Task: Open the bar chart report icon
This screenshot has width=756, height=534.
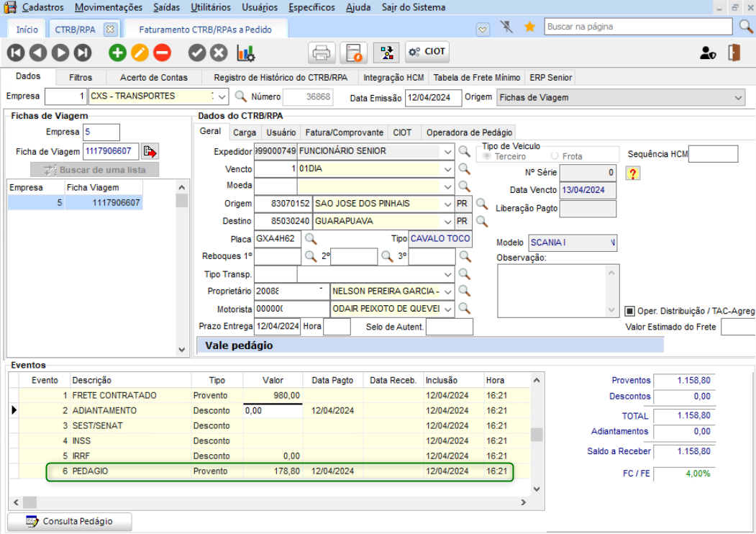Action: [246, 53]
